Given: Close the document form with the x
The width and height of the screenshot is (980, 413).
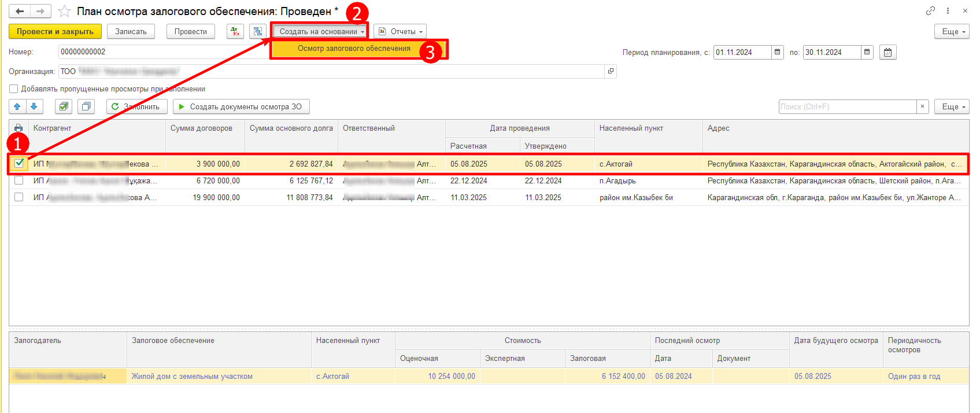Looking at the screenshot, I should click(965, 10).
